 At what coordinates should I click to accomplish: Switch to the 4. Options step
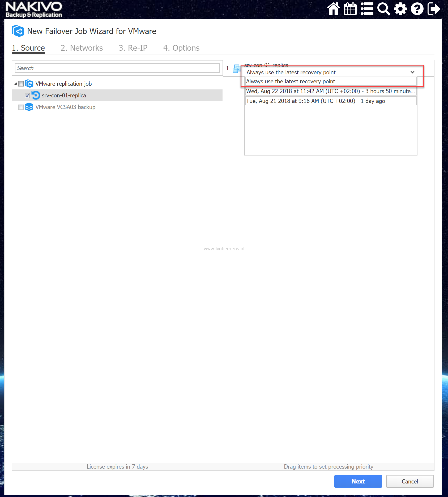(181, 48)
